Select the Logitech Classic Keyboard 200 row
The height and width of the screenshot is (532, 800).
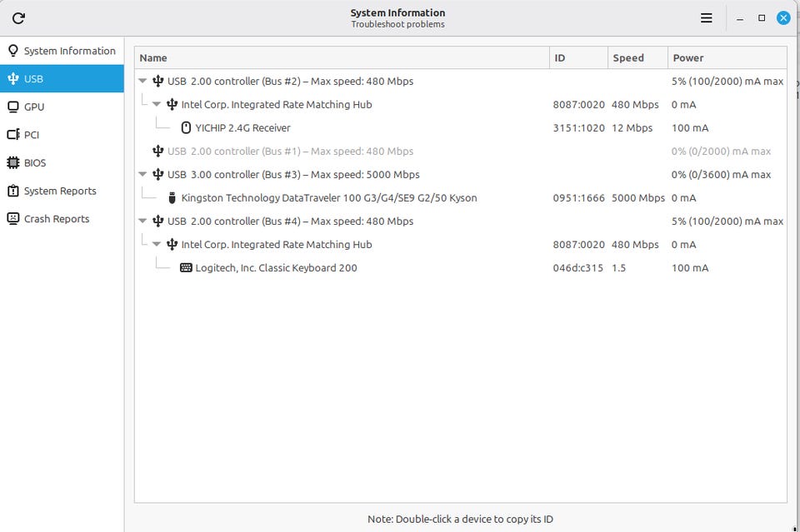pos(461,267)
